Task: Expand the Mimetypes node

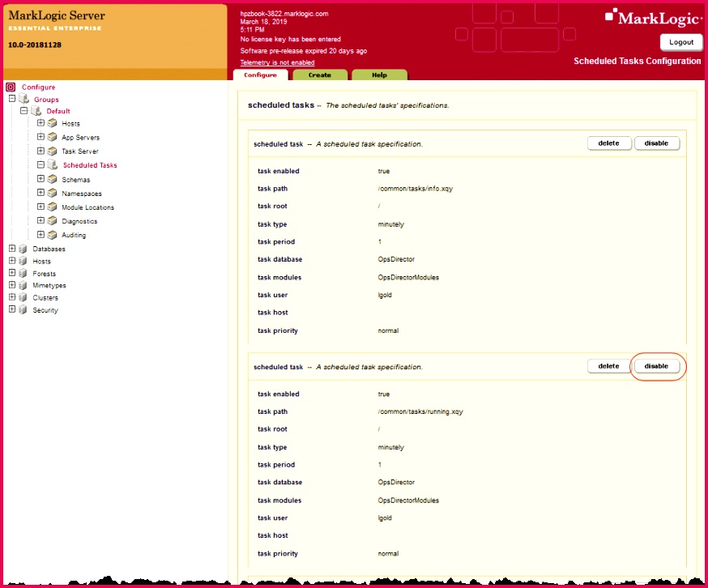Action: 12,284
